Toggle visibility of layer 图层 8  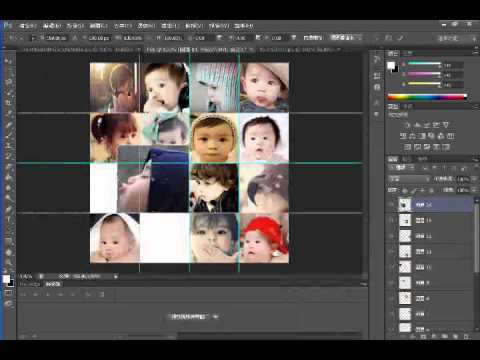[x=392, y=299]
